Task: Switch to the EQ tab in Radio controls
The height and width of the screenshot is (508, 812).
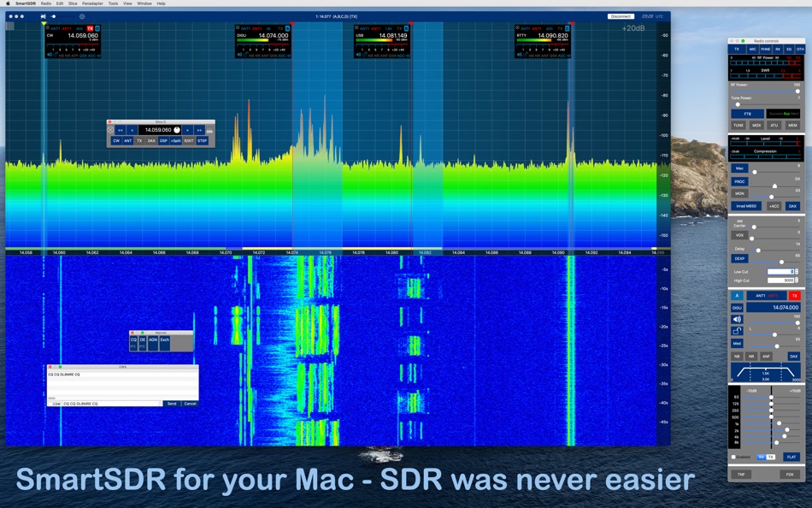Action: click(789, 50)
